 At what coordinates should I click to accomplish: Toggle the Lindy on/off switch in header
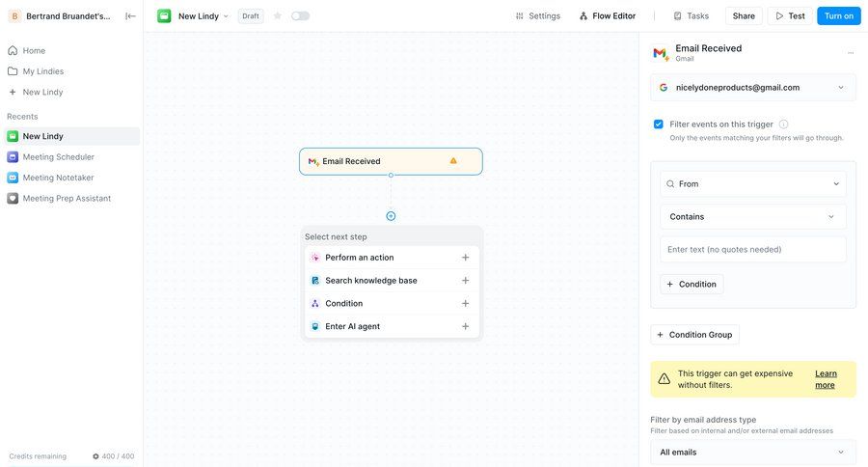301,16
